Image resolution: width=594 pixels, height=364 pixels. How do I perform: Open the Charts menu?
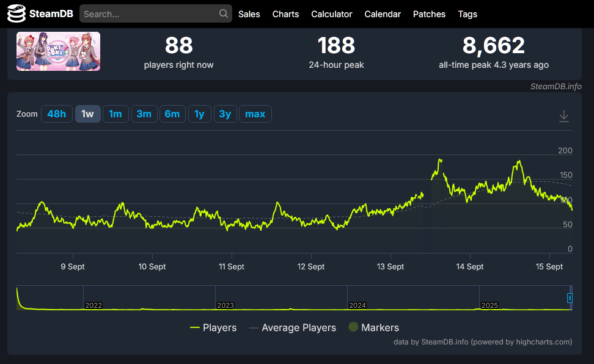(x=285, y=14)
